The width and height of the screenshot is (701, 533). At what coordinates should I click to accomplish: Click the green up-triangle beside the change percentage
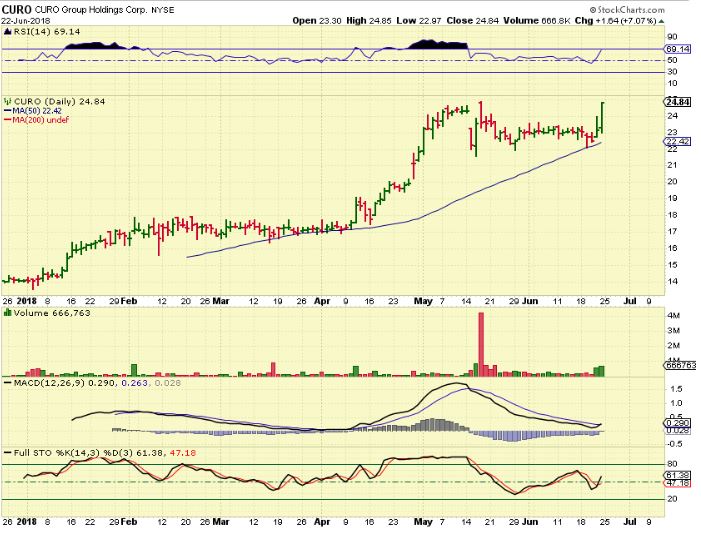pos(661,21)
